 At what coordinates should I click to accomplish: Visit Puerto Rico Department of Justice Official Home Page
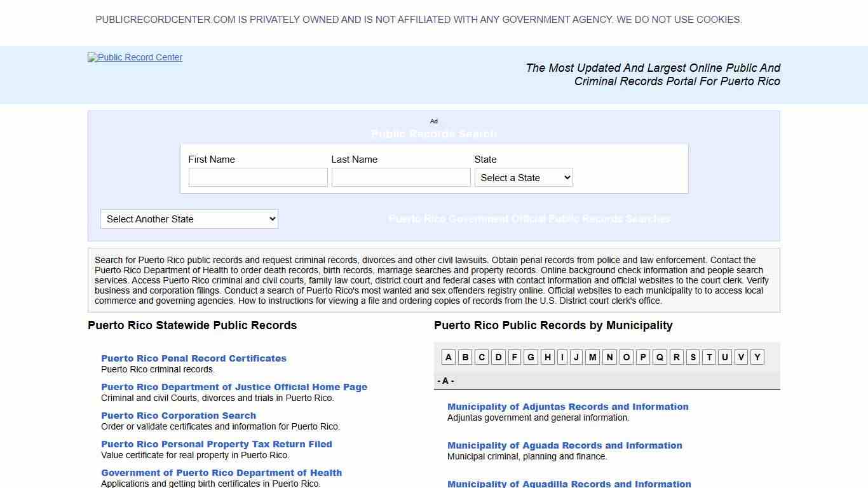pyautogui.click(x=234, y=386)
